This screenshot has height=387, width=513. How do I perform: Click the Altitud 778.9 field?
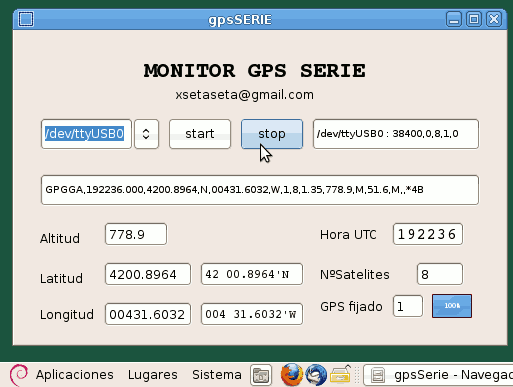pyautogui.click(x=136, y=234)
